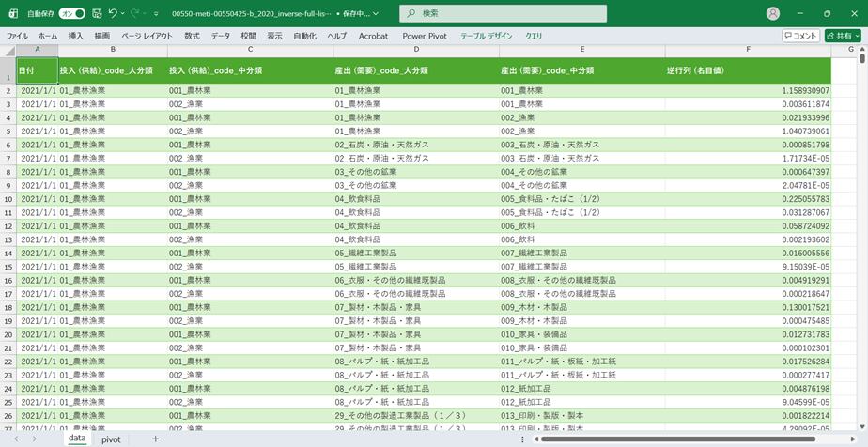
Task: Add a new sheet with plus icon
Action: 156,439
